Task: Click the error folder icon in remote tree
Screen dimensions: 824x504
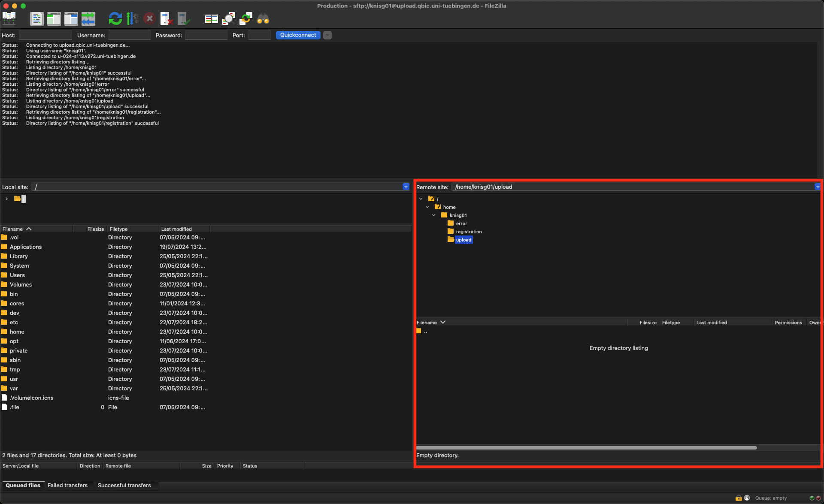Action: pyautogui.click(x=451, y=223)
